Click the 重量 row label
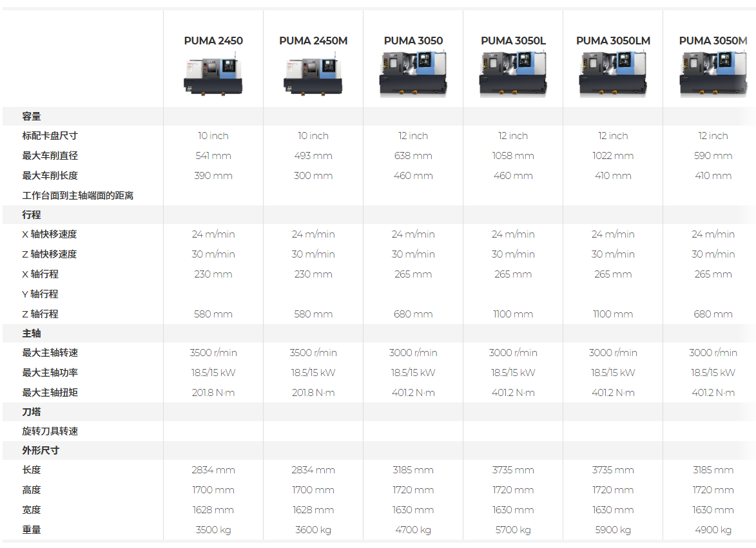 (32, 530)
